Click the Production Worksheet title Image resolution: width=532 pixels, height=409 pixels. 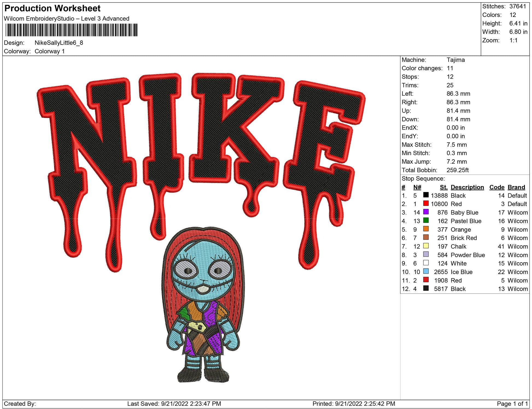(52, 8)
